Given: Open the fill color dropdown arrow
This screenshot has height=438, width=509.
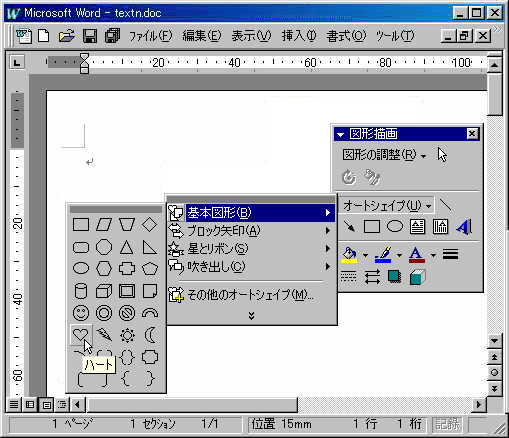Looking at the screenshot, I should [x=365, y=255].
